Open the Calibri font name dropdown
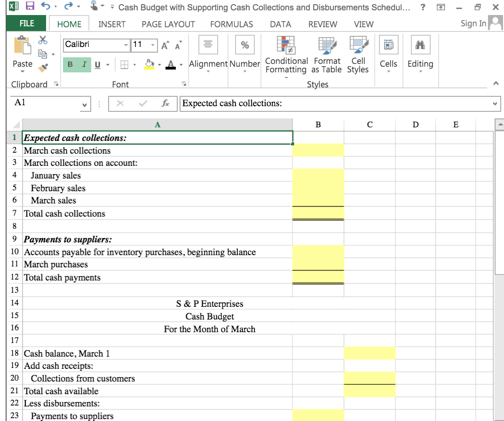 [126, 45]
